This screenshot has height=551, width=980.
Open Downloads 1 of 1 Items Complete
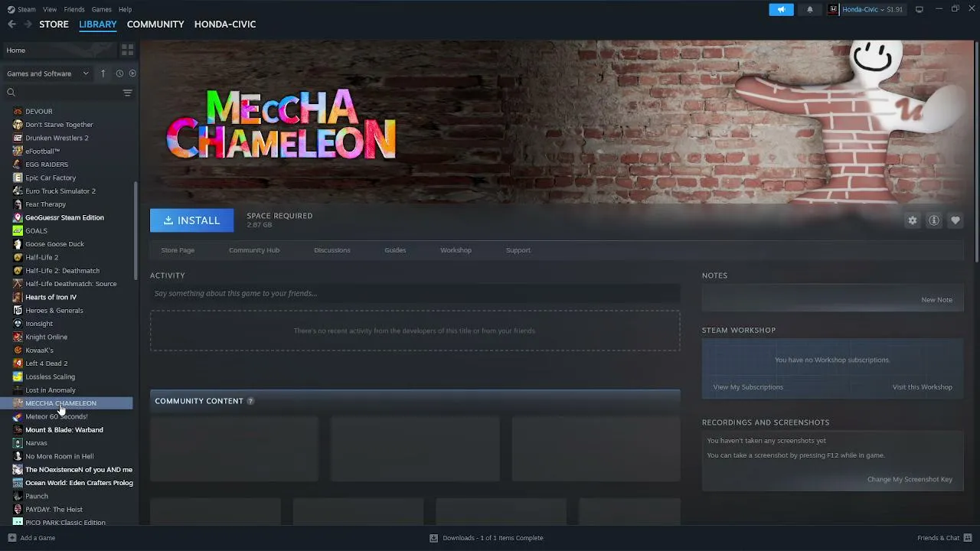493,538
